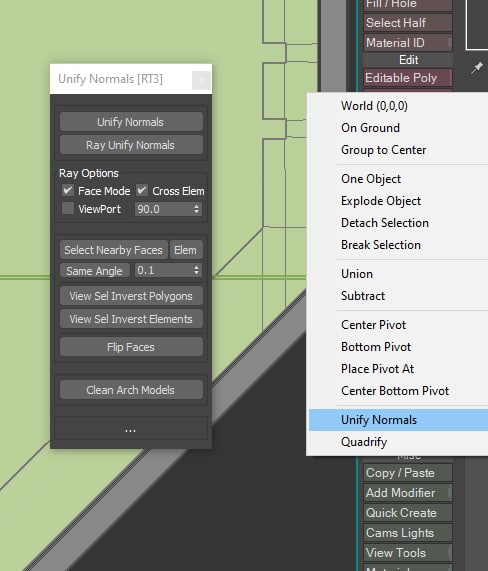Click View Sel Inverst Elements button
Viewport: 488px width, 571px height.
131,319
